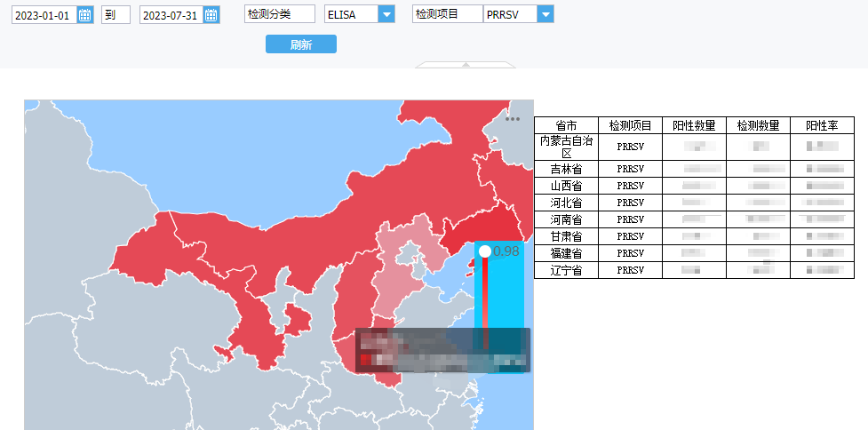Select the 检测数量 column header

point(758,125)
